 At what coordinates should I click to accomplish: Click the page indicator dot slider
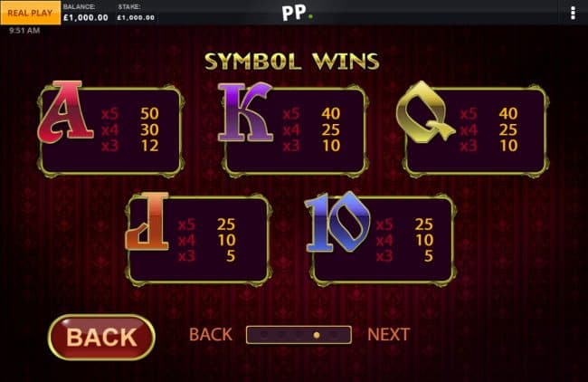tap(299, 335)
